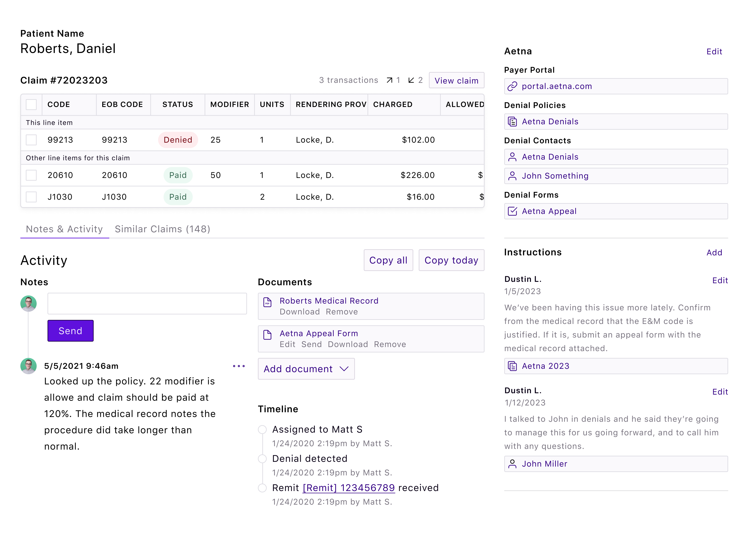
Task: Click the Denied status badge for 99213
Action: (178, 140)
